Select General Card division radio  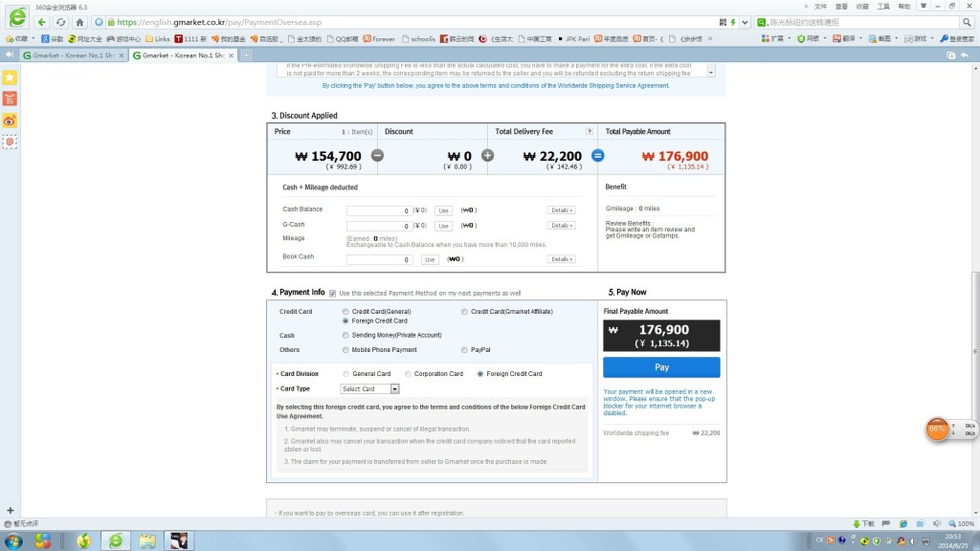tap(346, 374)
